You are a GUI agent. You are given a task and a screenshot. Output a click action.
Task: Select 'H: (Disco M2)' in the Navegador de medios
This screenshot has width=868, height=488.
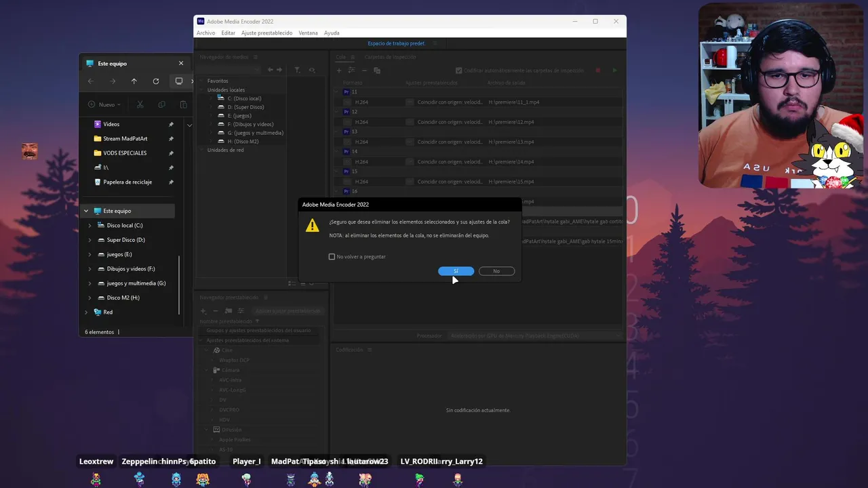pos(243,142)
